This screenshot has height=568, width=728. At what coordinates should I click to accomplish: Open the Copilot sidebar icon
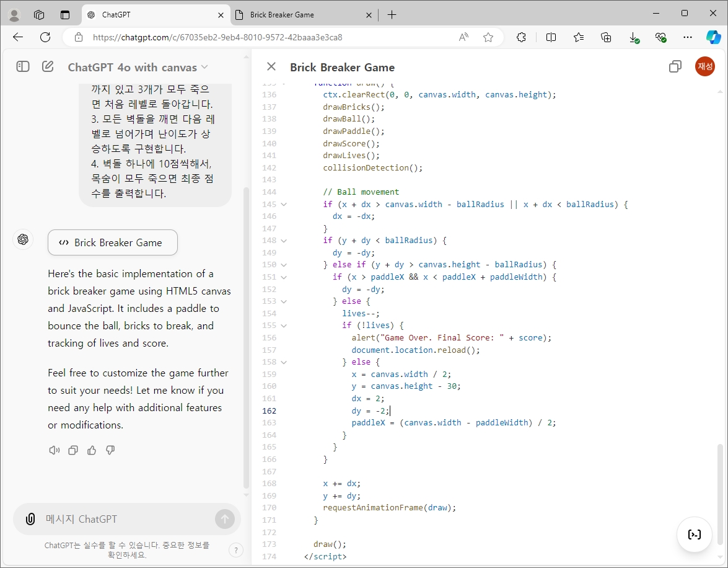[714, 37]
